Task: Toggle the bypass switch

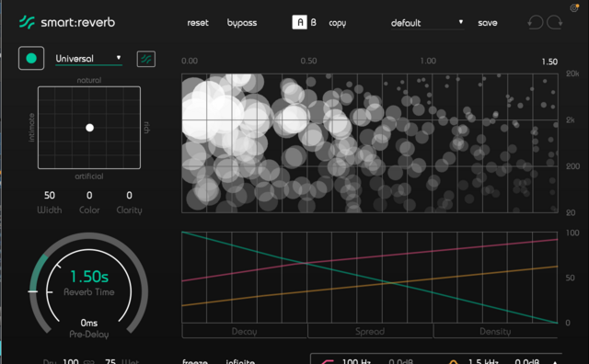Action: pos(242,23)
